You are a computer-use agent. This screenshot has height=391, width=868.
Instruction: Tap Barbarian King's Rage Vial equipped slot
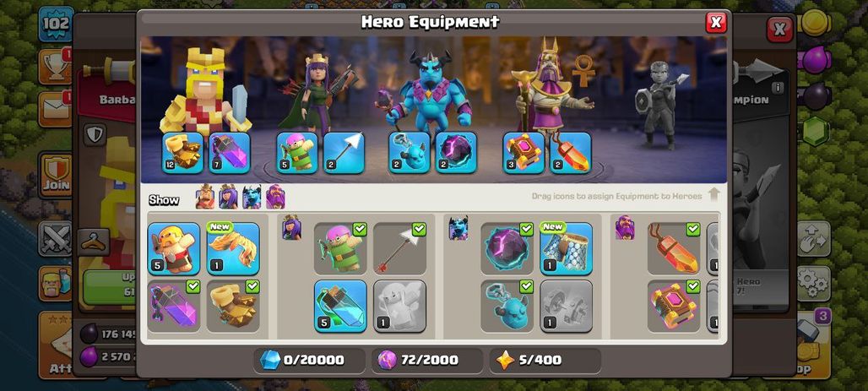click(x=230, y=153)
